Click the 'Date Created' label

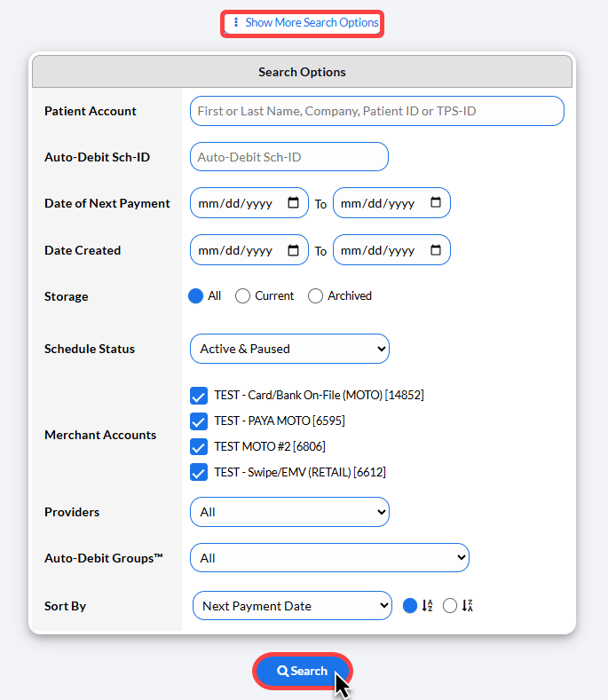click(83, 250)
